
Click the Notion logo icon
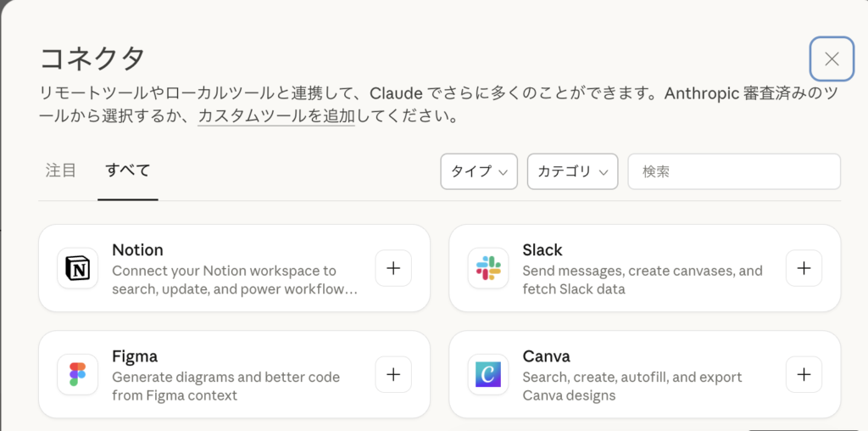click(78, 269)
